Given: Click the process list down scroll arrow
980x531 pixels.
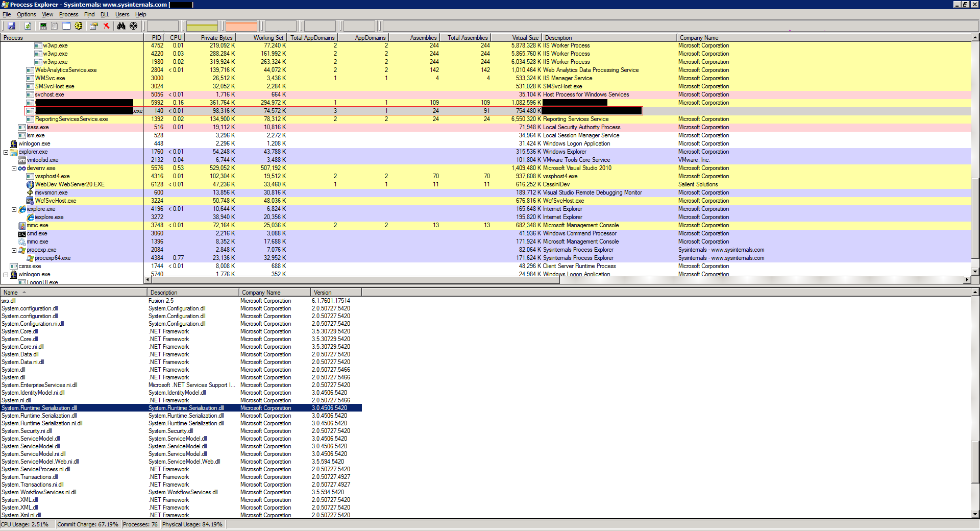Looking at the screenshot, I should click(x=975, y=271).
